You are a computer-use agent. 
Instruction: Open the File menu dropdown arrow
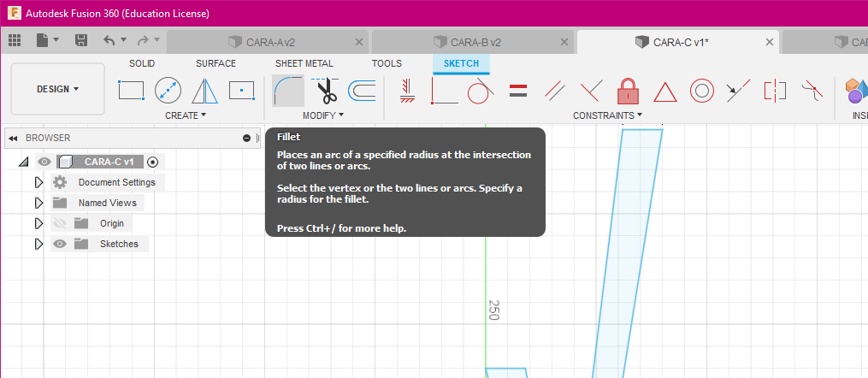(x=56, y=40)
